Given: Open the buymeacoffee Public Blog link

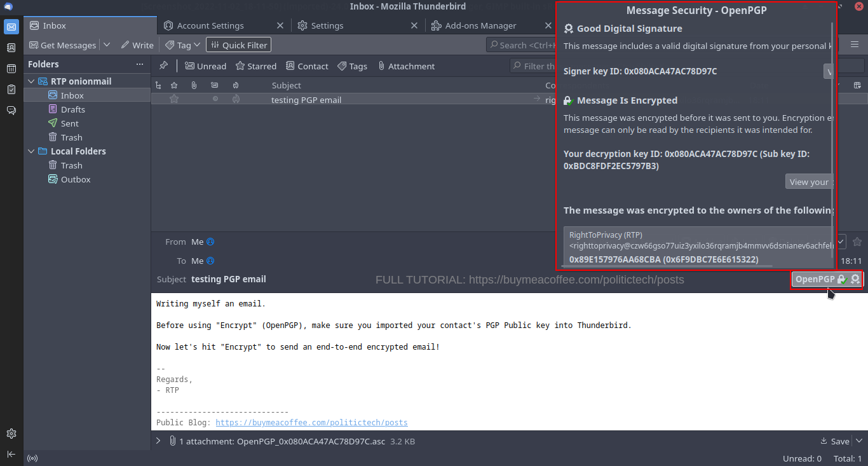Looking at the screenshot, I should click(x=311, y=422).
